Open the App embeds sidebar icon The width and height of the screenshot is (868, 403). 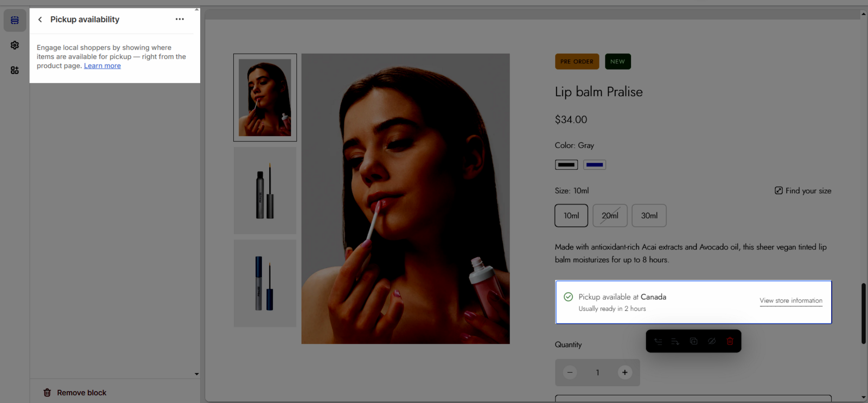point(15,70)
